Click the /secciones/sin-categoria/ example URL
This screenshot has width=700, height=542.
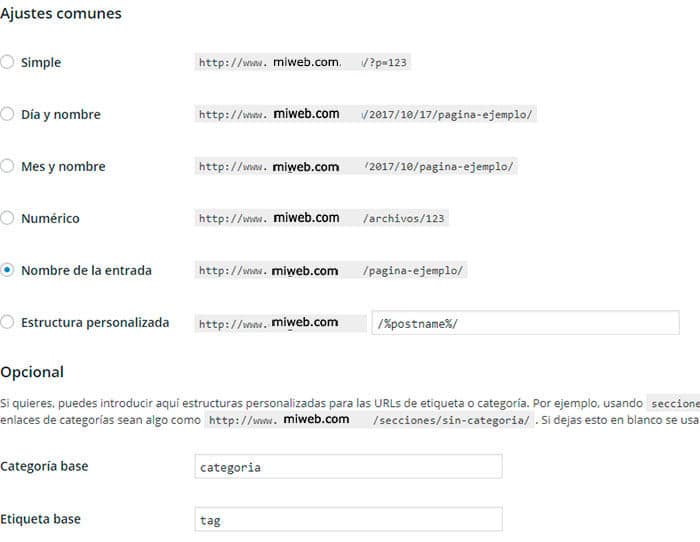[369, 420]
